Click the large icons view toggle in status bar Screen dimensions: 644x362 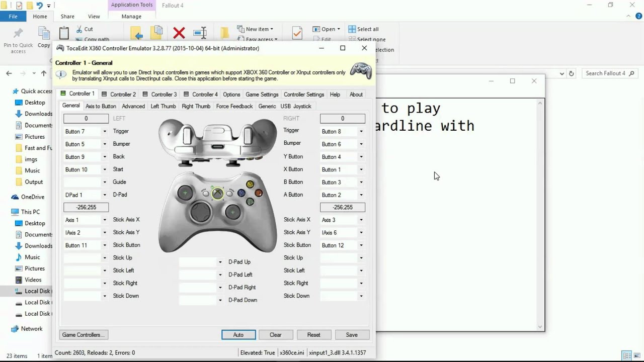636,355
